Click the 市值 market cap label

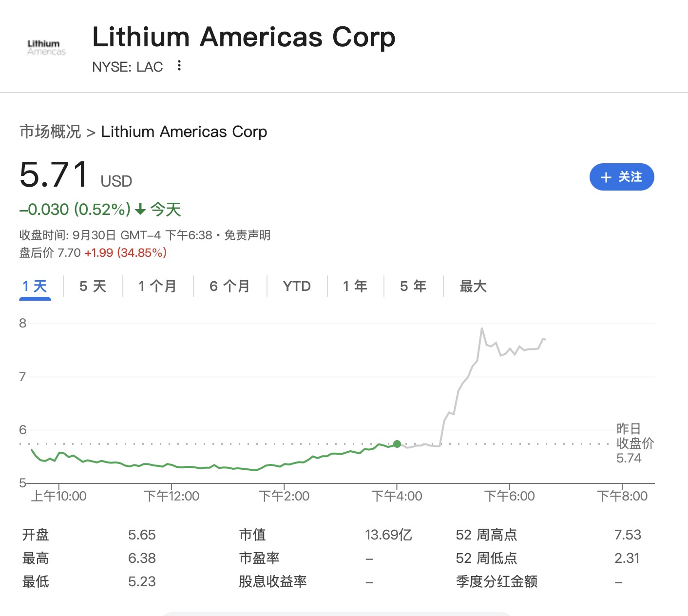tap(252, 535)
